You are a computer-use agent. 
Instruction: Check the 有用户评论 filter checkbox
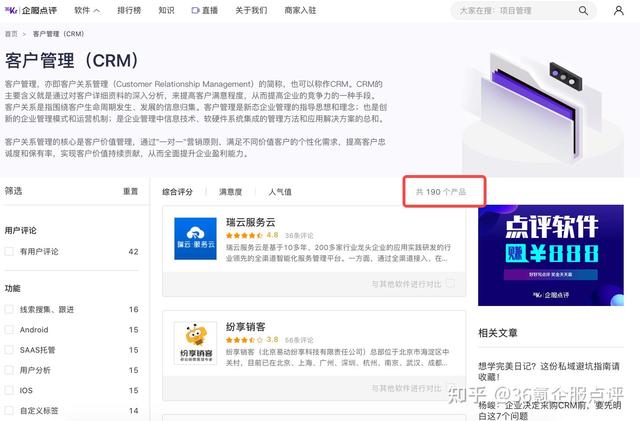pyautogui.click(x=9, y=251)
